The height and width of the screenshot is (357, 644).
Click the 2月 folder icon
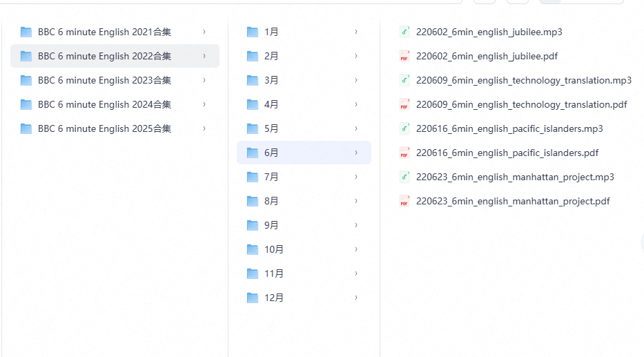(252, 57)
